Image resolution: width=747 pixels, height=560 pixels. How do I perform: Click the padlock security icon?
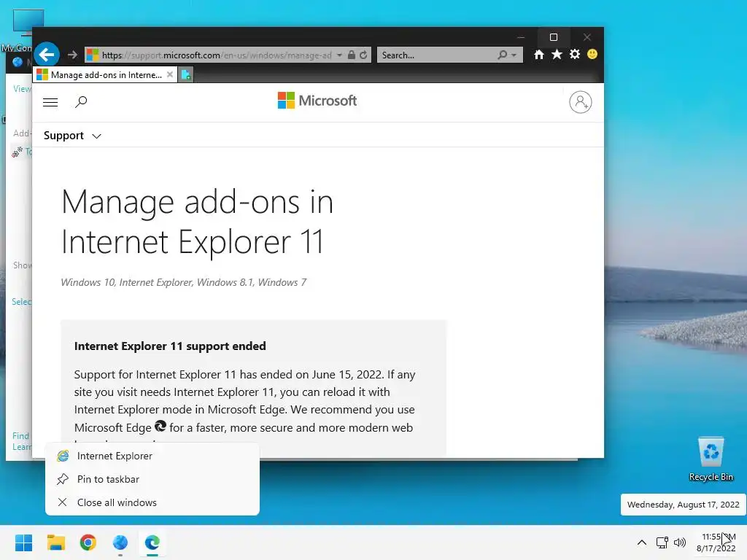tap(352, 55)
